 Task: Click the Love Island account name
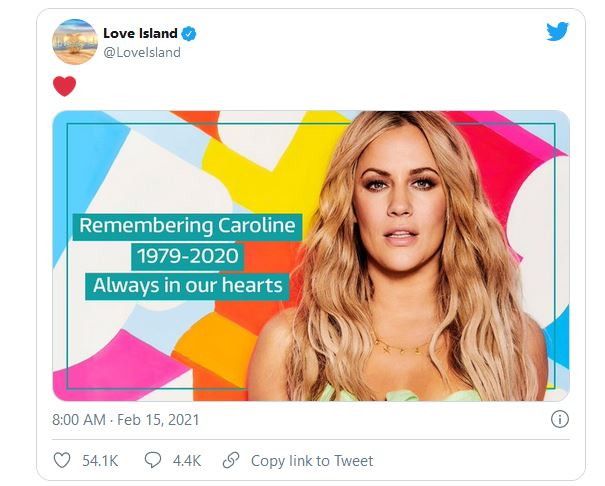coord(139,33)
